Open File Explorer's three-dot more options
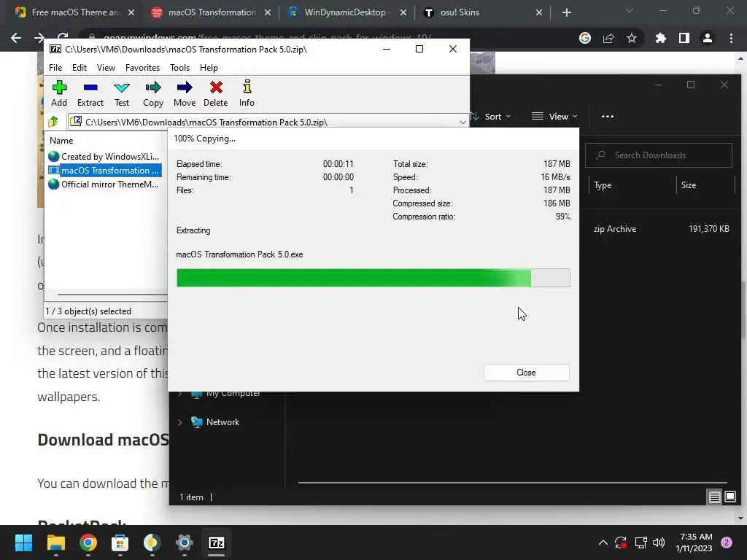This screenshot has height=560, width=747. coord(608,116)
